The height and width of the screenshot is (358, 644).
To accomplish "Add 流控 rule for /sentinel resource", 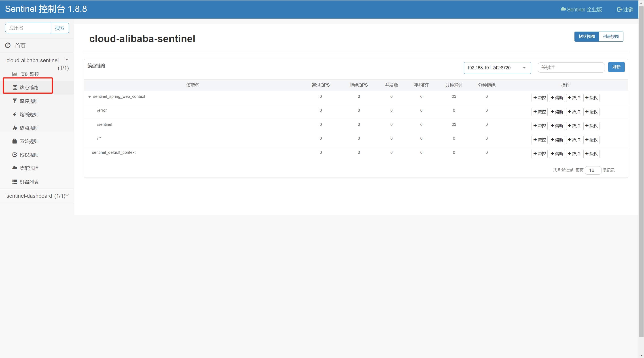I will pyautogui.click(x=539, y=126).
